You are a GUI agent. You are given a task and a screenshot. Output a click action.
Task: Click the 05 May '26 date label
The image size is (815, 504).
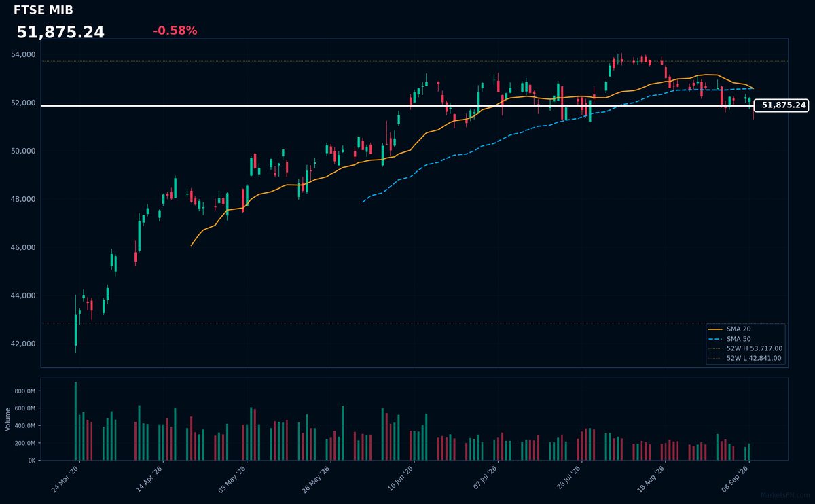(232, 479)
